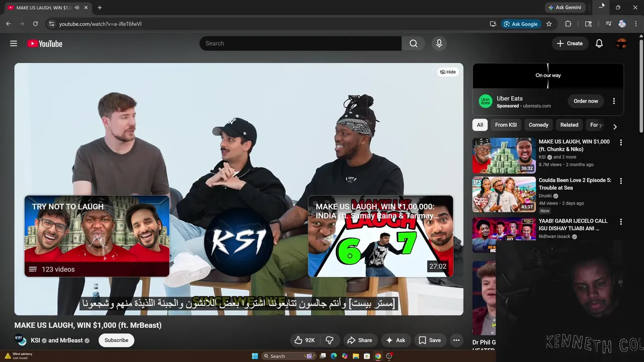Screen dimensions: 644x362
Task: Click the KSI channel circle end card
Action: [x=238, y=242]
